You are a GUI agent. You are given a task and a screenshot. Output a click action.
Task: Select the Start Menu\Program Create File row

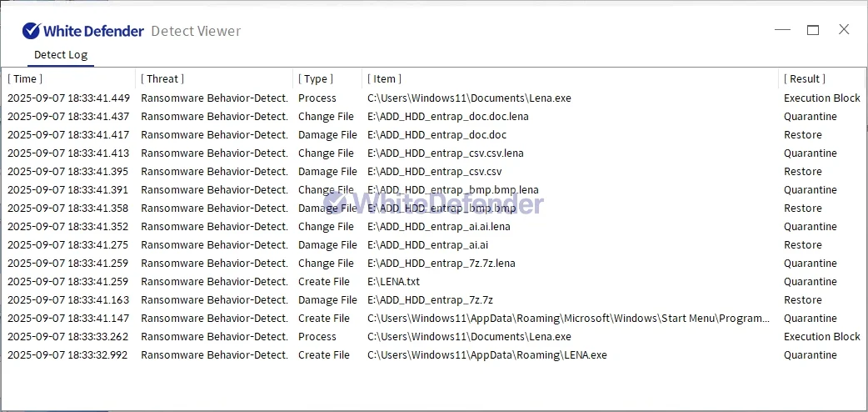568,319
